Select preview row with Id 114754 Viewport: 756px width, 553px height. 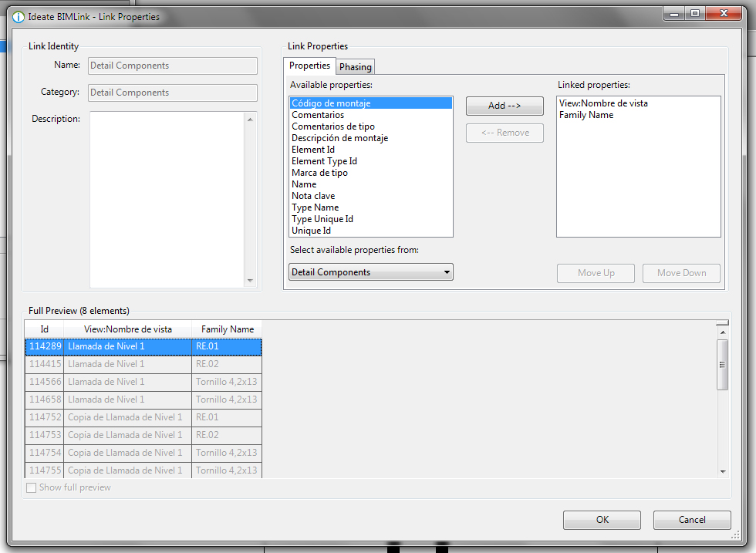(143, 453)
